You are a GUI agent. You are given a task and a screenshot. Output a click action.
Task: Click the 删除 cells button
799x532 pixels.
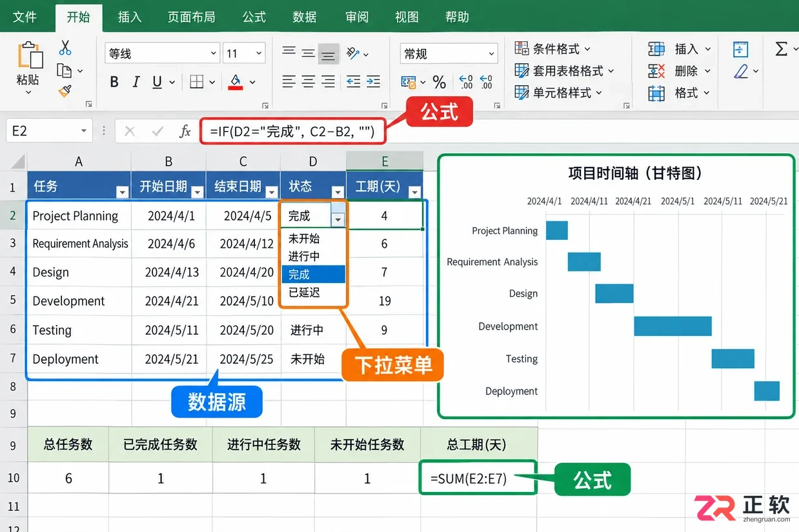coord(679,71)
